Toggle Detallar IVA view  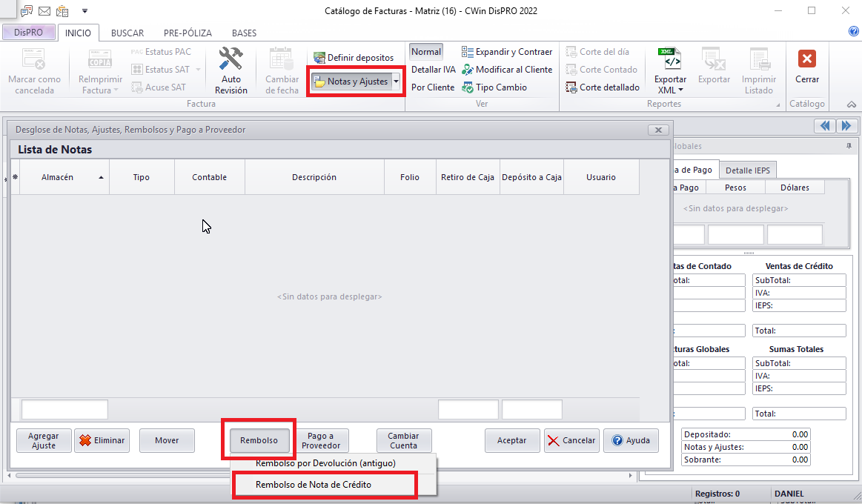click(x=433, y=70)
